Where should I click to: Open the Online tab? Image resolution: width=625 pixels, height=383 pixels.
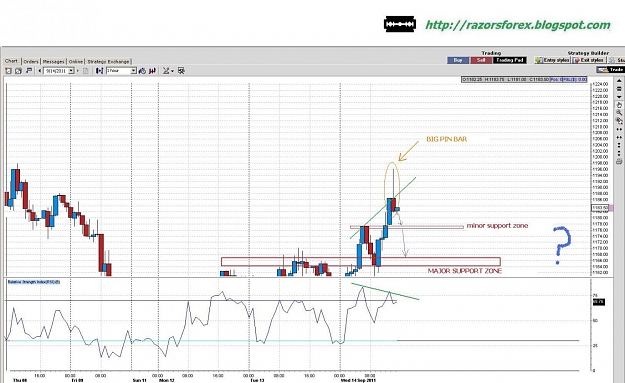[x=76, y=61]
